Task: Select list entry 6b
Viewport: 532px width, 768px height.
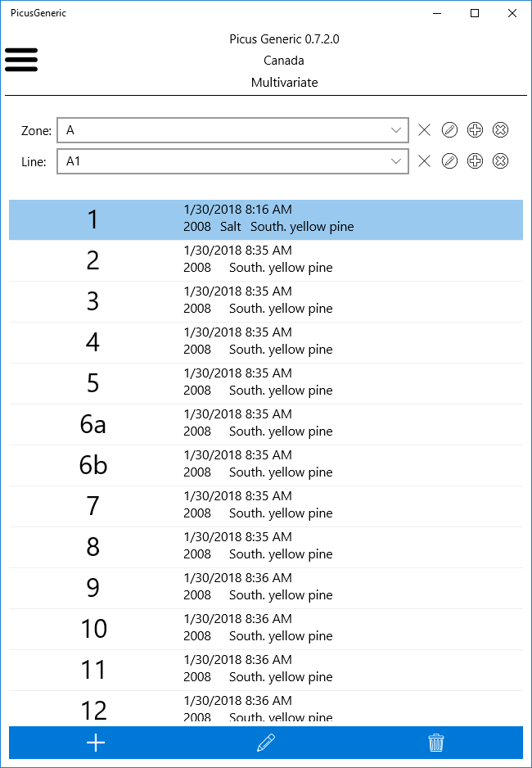Action: [266, 466]
